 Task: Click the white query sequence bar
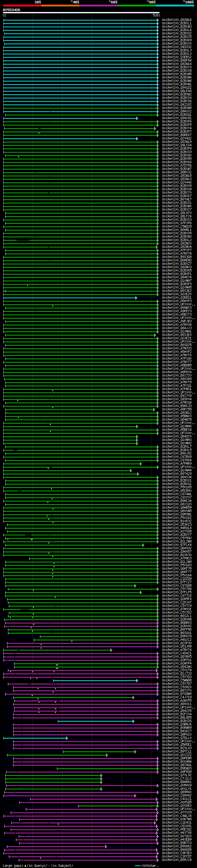click(x=81, y=13)
